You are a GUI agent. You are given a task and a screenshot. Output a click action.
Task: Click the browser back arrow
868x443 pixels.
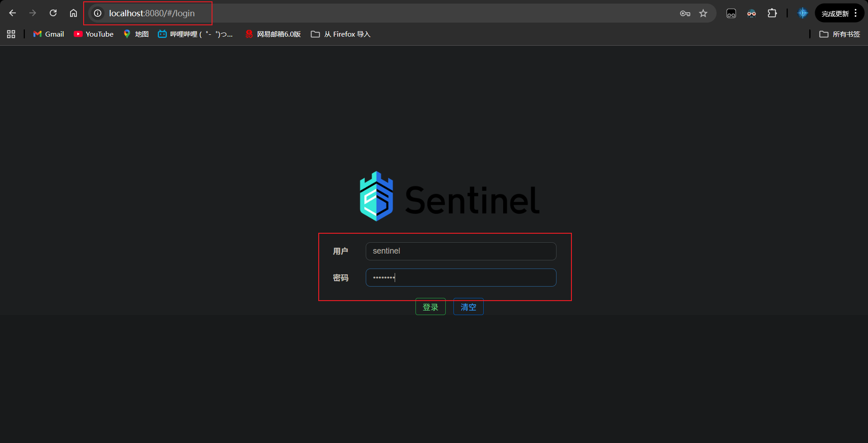coord(13,13)
